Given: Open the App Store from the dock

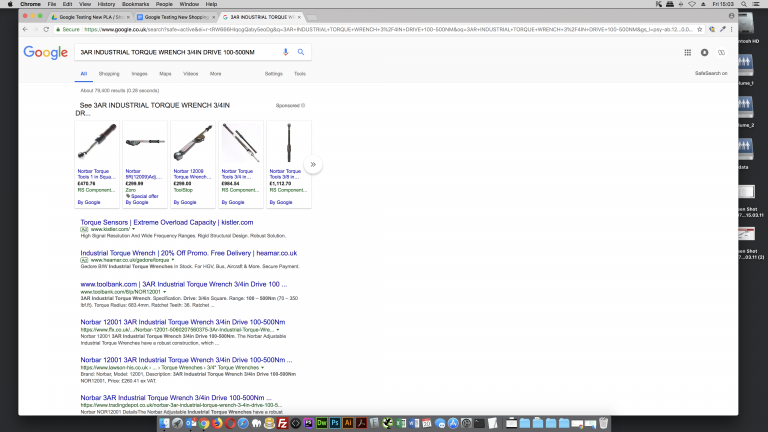Looking at the screenshot, I should tap(453, 423).
